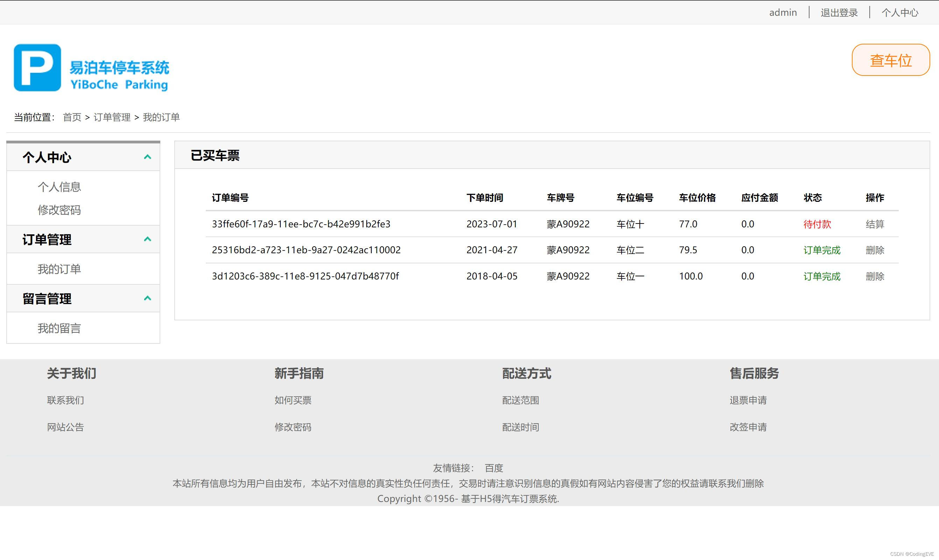Open 退票申请 in the footer
Viewport: 939px width, 560px height.
coord(748,400)
